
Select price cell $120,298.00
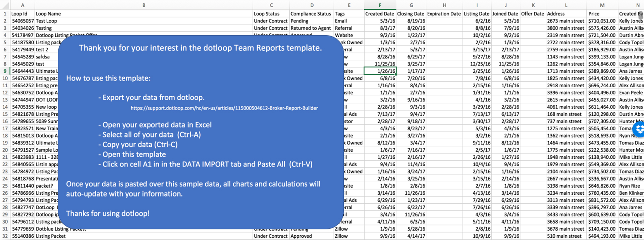pos(602,114)
